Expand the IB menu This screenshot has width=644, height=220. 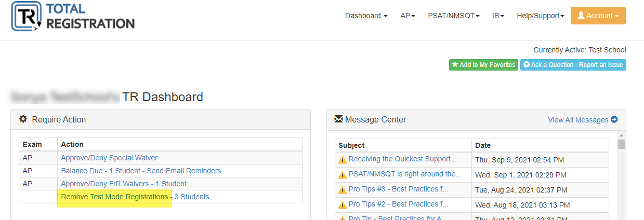coord(498,16)
